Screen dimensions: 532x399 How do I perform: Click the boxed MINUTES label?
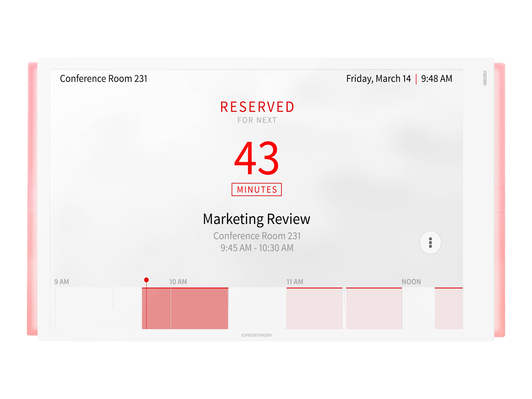click(x=257, y=190)
